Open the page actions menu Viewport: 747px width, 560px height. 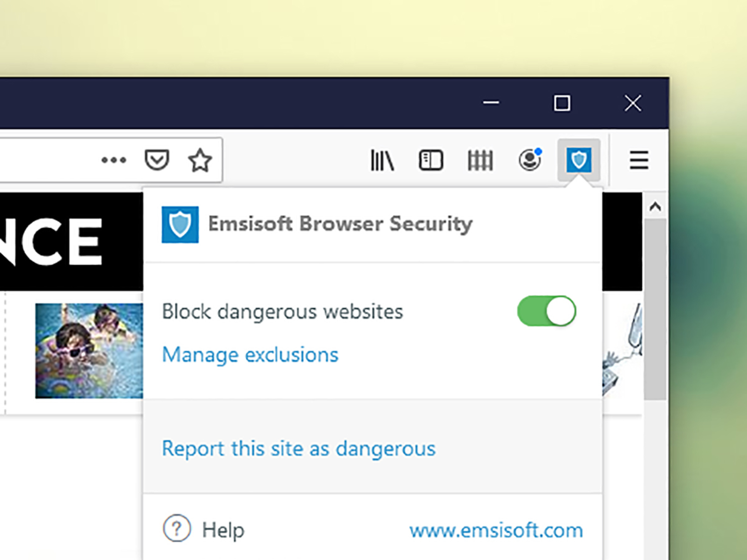coord(114,160)
